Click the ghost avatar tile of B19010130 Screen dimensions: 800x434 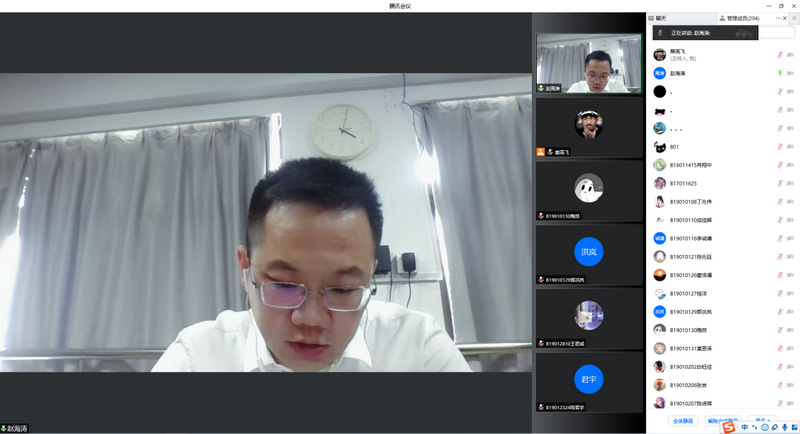pyautogui.click(x=589, y=189)
